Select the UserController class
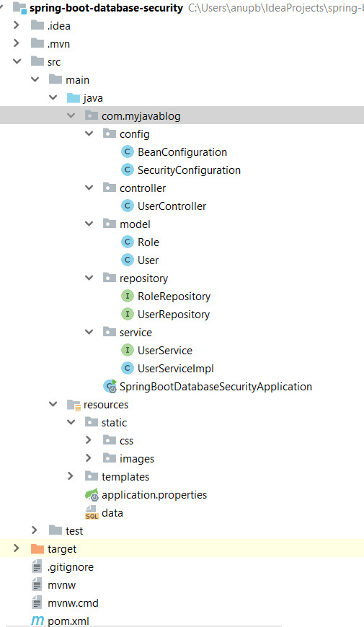This screenshot has width=364, height=627. pyautogui.click(x=172, y=206)
